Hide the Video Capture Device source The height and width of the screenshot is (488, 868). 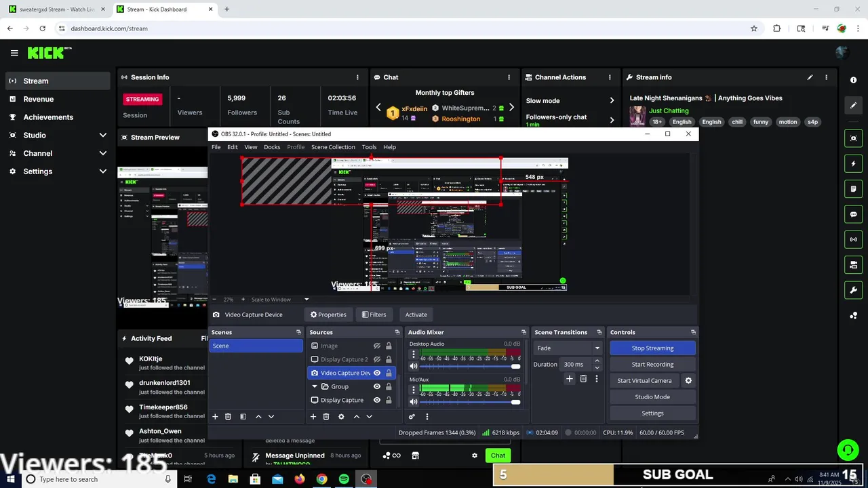coord(377,373)
